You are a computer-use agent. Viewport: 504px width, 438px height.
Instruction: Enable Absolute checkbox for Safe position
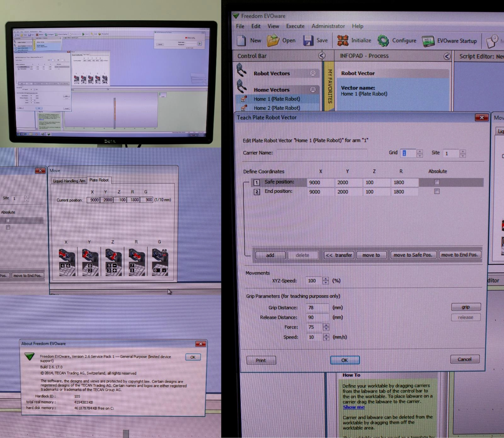click(x=437, y=182)
